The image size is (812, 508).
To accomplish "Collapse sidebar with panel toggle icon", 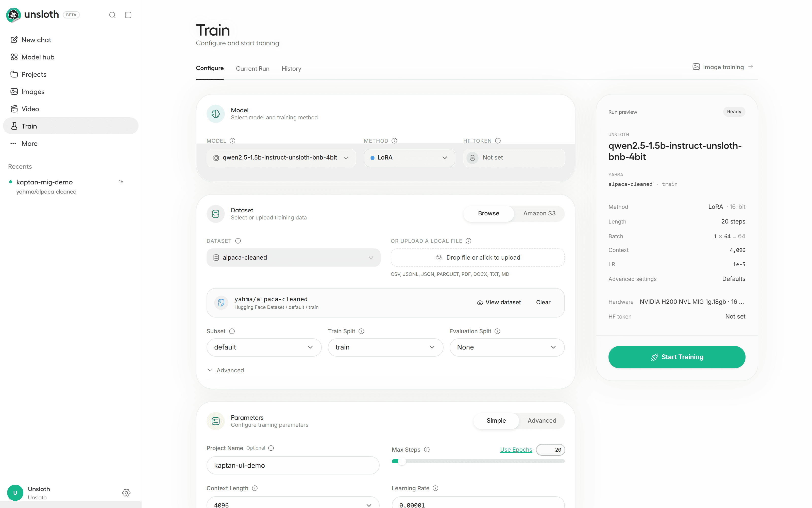I will (x=128, y=15).
